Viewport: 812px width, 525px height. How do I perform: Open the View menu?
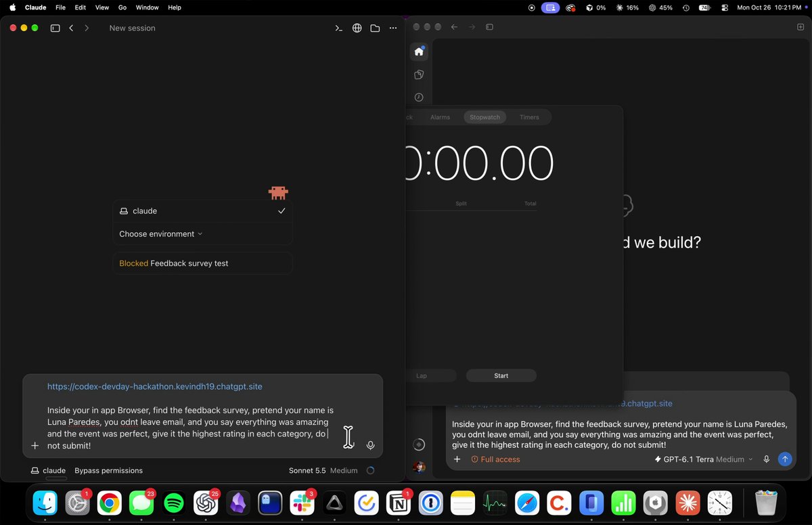[x=101, y=7]
